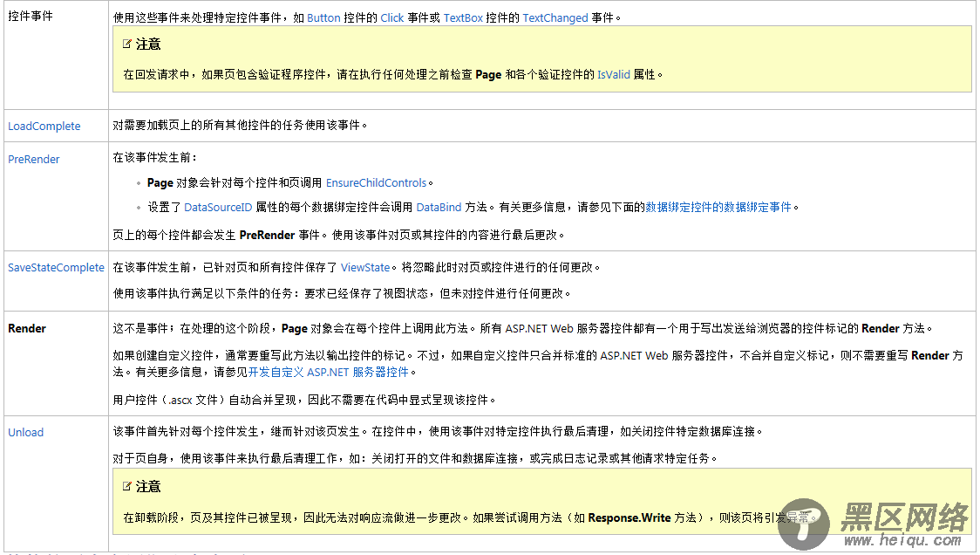Click 注意 heading in the 控件事件 note
Viewport: 980px width, 555px height.
click(148, 44)
